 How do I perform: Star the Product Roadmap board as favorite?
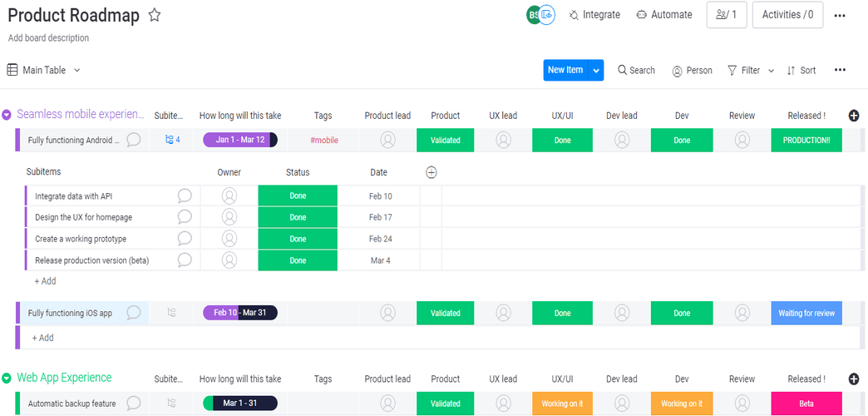pos(155,15)
